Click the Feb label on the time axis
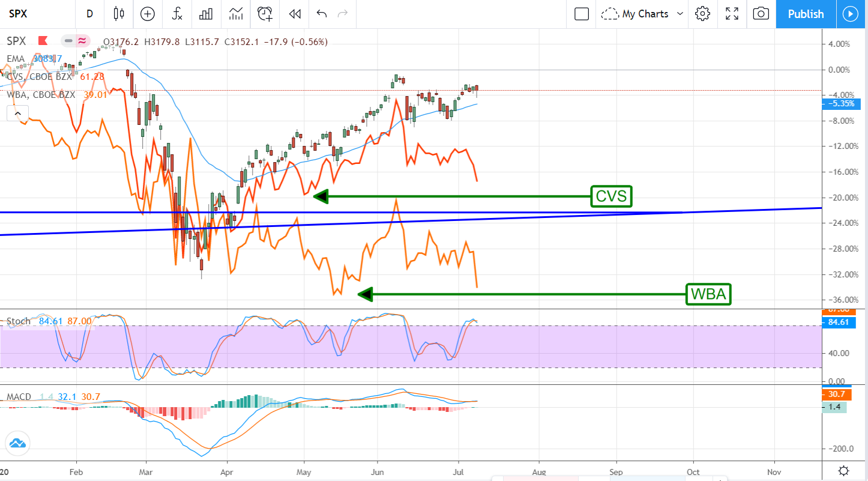Screen dimensions: 868x481 click(76, 471)
